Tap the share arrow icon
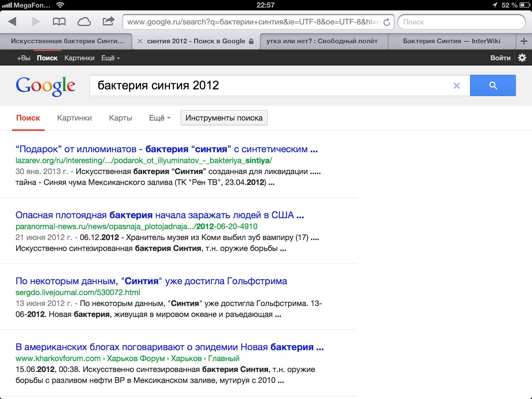This screenshot has width=532, height=399. pos(109,21)
